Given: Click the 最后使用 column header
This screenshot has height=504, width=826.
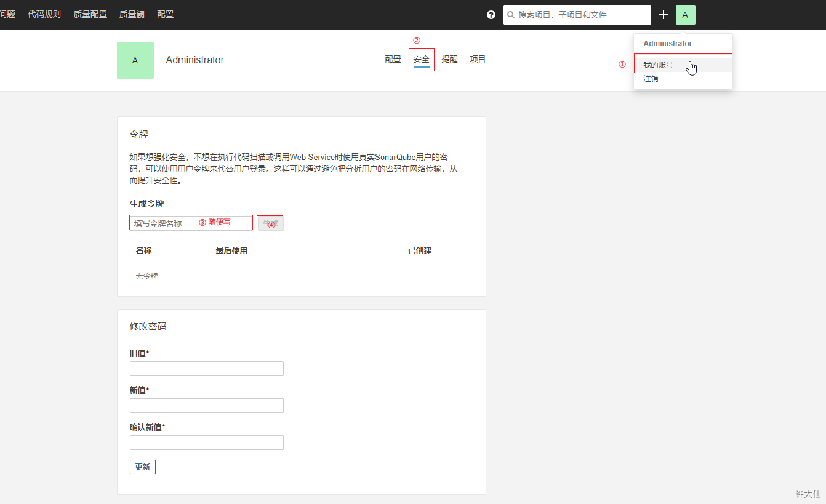Looking at the screenshot, I should coord(231,250).
